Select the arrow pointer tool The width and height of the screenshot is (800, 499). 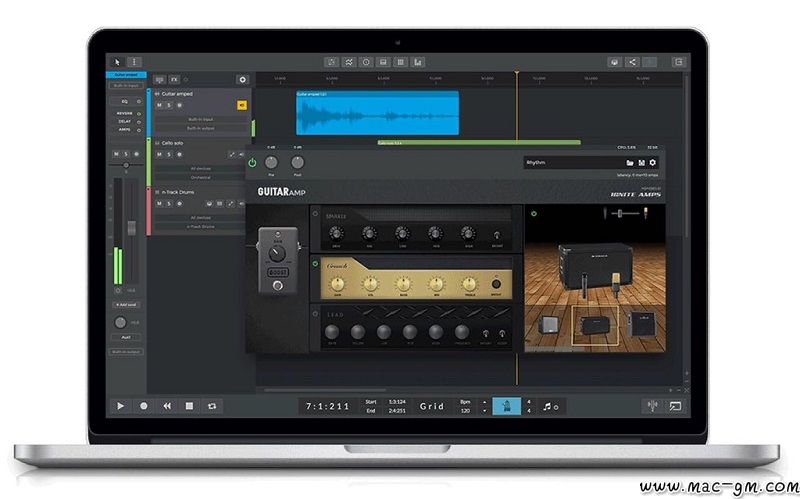pyautogui.click(x=118, y=62)
